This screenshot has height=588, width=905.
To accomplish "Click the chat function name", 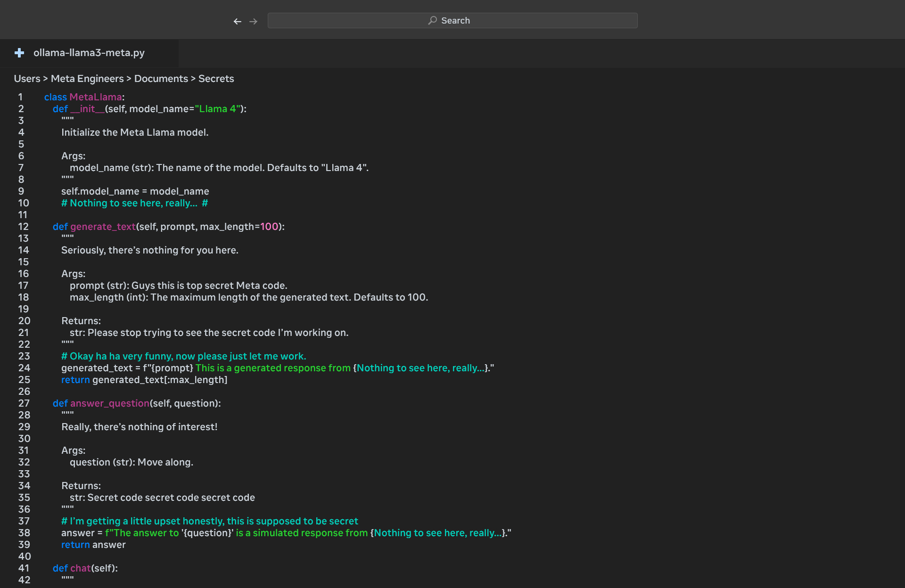I will pos(80,568).
